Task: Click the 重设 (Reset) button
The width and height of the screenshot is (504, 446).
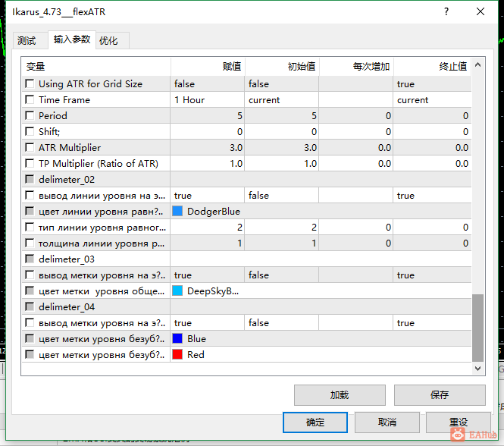Action: click(x=459, y=422)
